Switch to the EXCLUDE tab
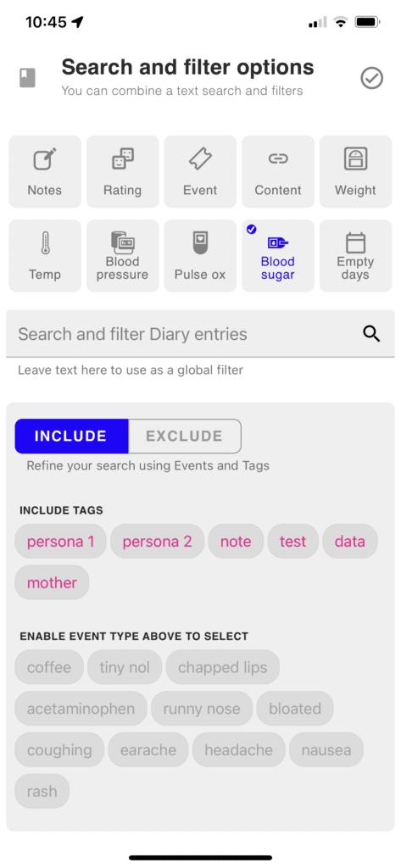 click(185, 437)
